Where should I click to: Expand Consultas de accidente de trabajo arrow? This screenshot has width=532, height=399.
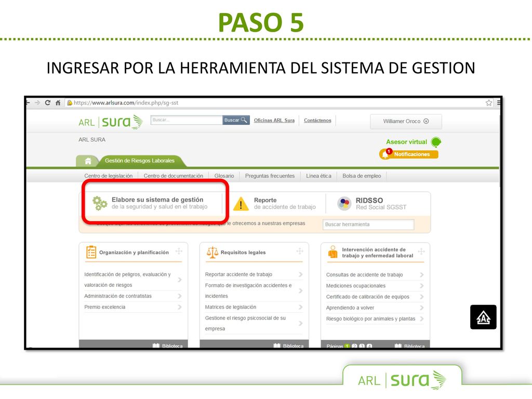coord(421,275)
